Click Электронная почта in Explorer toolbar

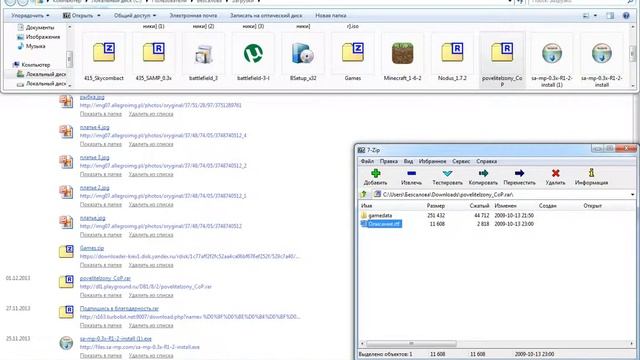click(x=193, y=16)
